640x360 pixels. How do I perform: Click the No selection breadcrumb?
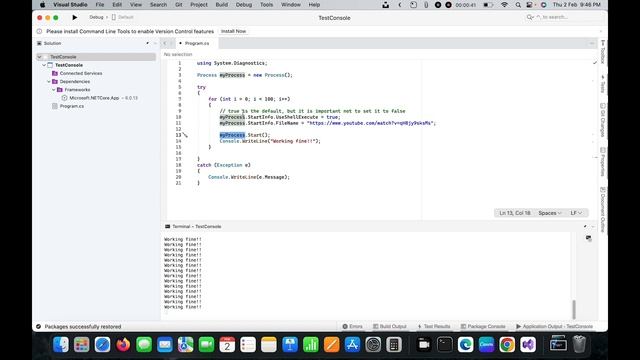[178, 54]
